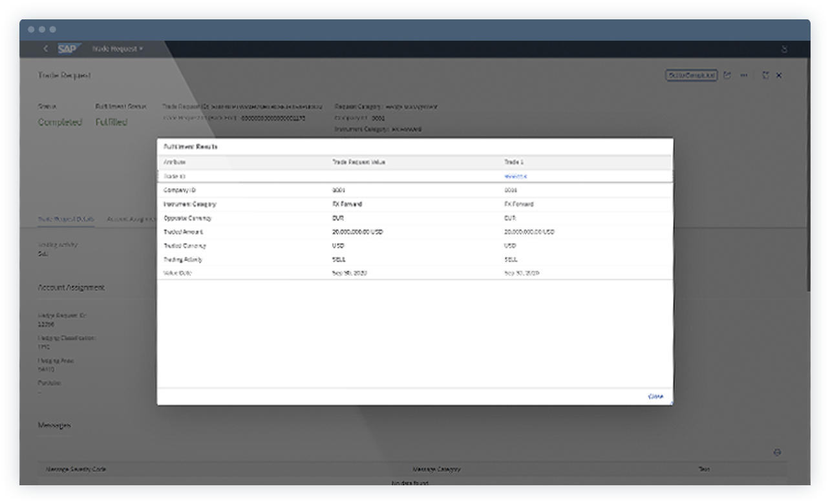Open the overflow menu with three dots
830x504 pixels.
(744, 75)
